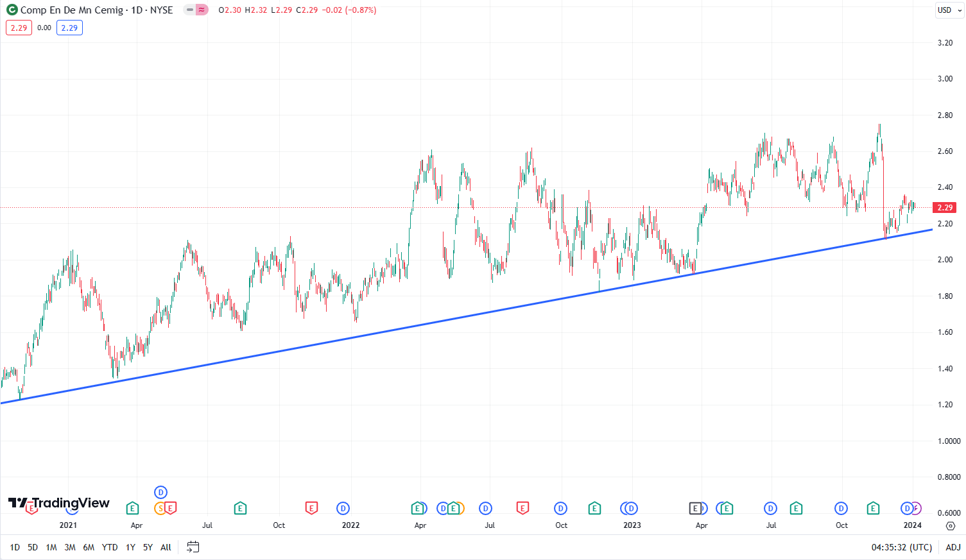The width and height of the screenshot is (966, 560).
Task: Open chart settings hexagon icon on price axis
Action: 951,525
